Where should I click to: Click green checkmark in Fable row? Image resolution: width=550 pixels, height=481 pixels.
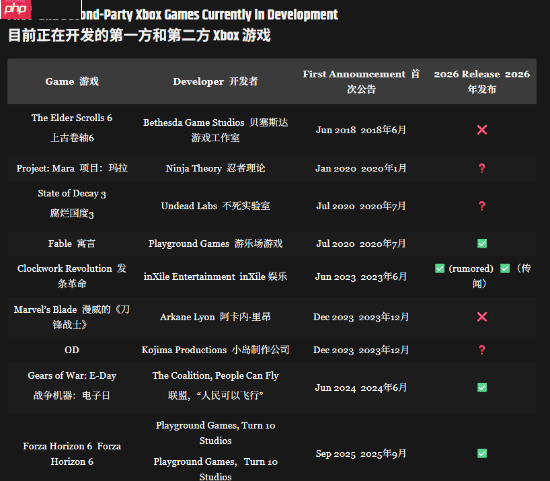482,243
